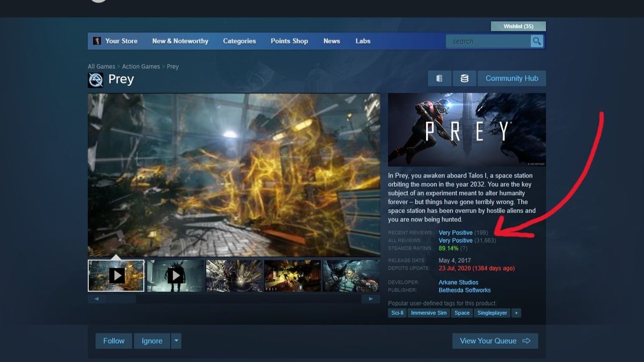Open Your Store menu
This screenshot has height=362, width=644.
click(121, 41)
